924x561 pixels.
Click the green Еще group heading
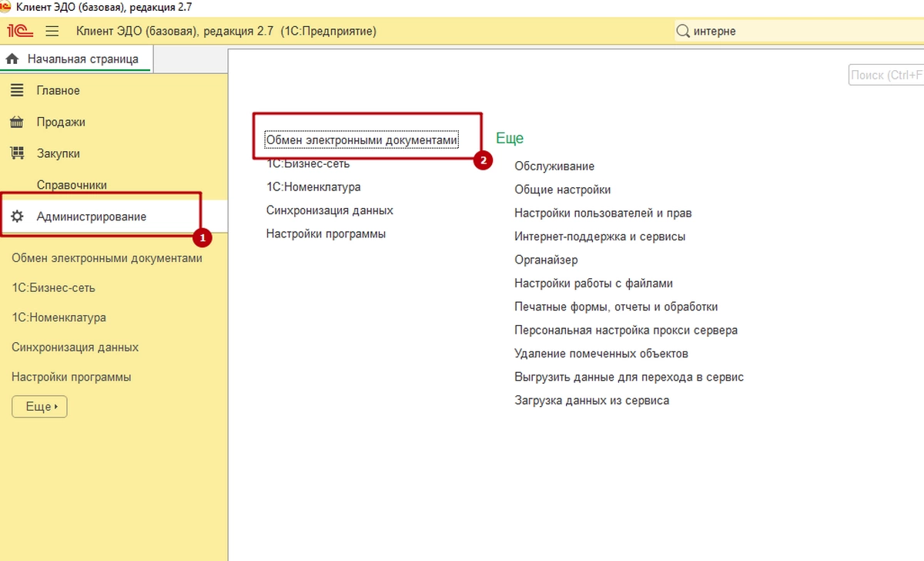pos(510,139)
